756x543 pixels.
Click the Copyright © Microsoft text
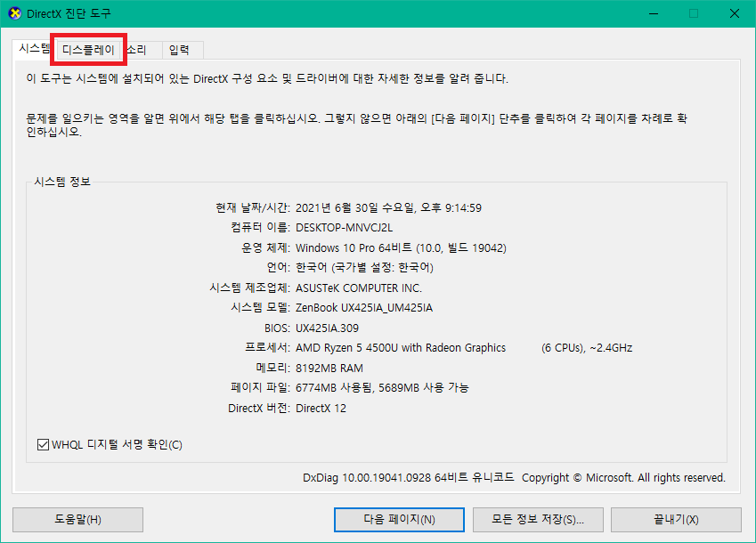577,477
